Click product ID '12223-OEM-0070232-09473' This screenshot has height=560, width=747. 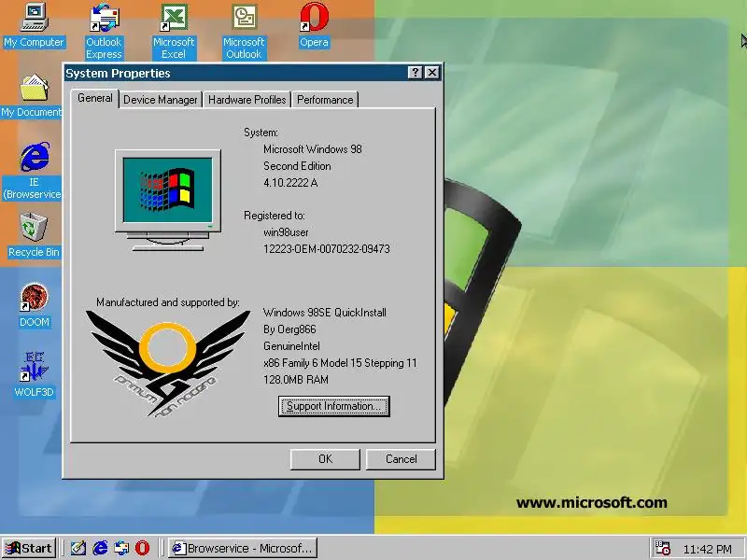(x=327, y=249)
